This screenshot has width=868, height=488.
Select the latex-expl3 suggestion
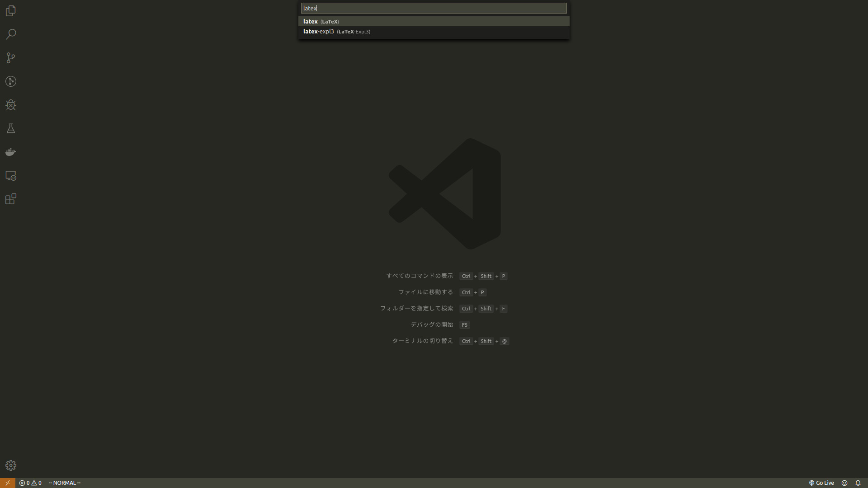point(336,32)
